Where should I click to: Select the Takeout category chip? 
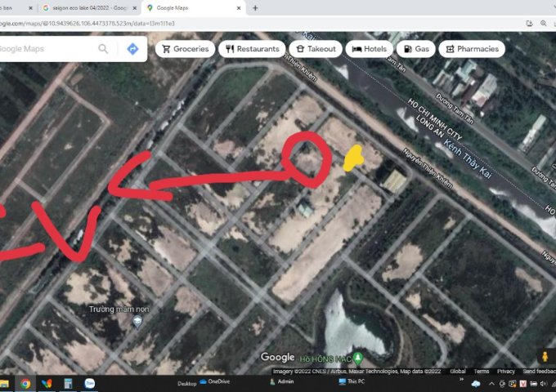tap(315, 49)
